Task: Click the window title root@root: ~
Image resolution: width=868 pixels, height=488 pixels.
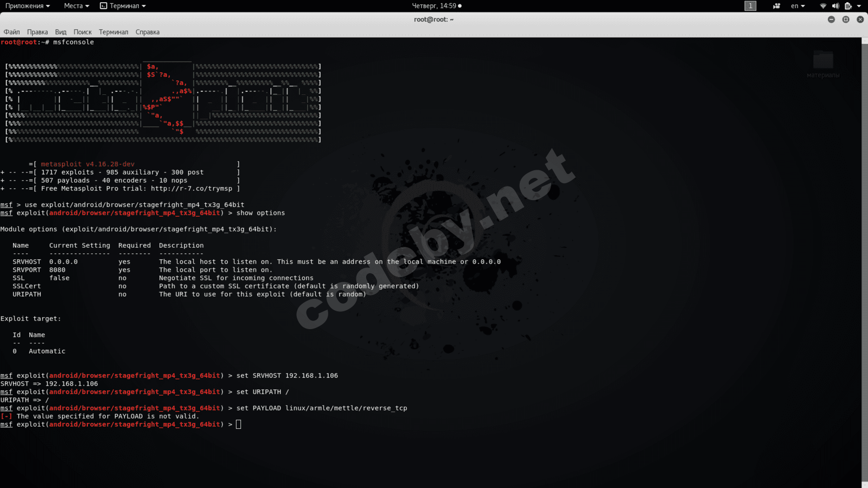Action: (433, 20)
